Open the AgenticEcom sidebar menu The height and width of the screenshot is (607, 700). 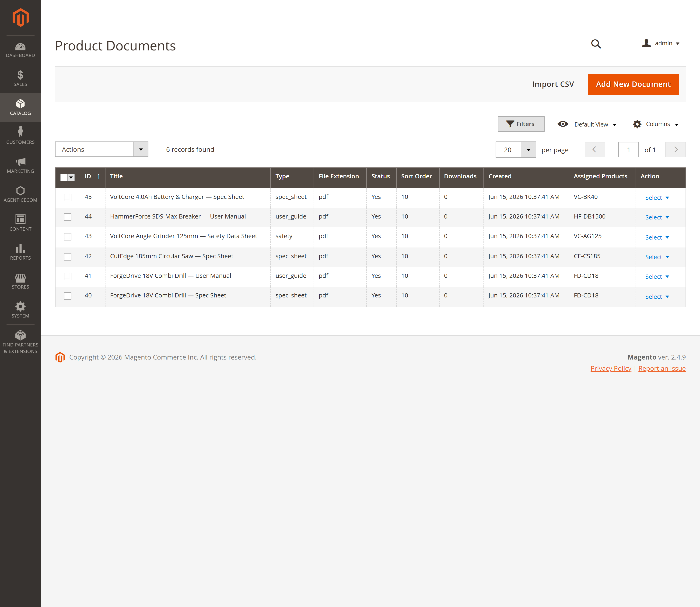click(x=20, y=194)
